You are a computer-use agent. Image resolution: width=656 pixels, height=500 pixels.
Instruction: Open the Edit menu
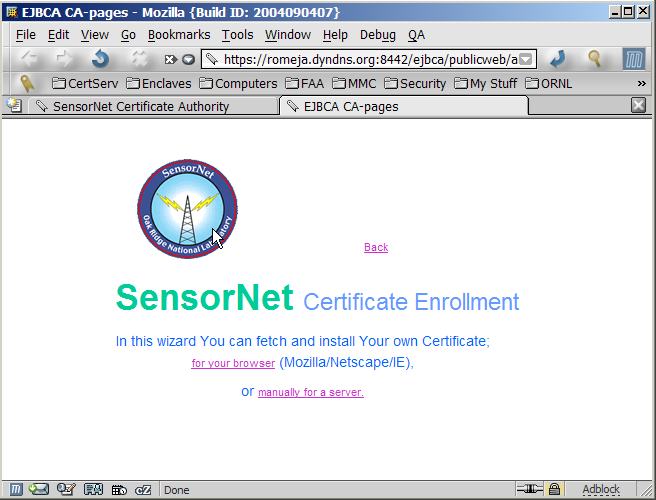(58, 35)
